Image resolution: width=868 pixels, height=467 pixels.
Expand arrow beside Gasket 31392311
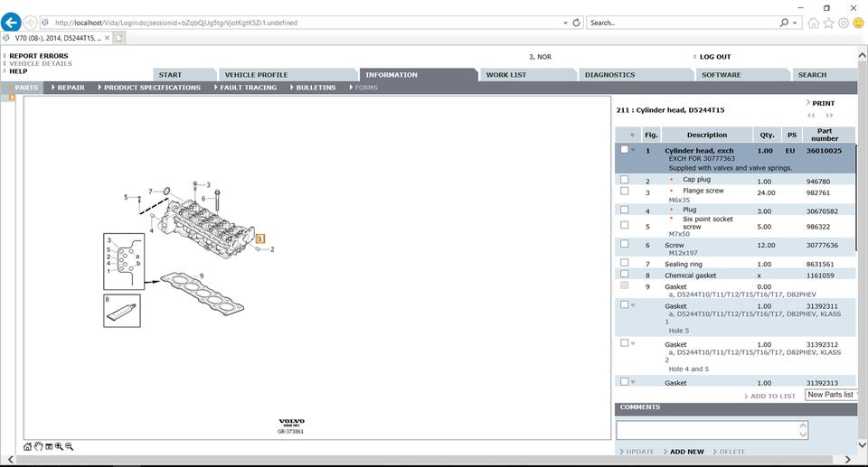[633, 305]
